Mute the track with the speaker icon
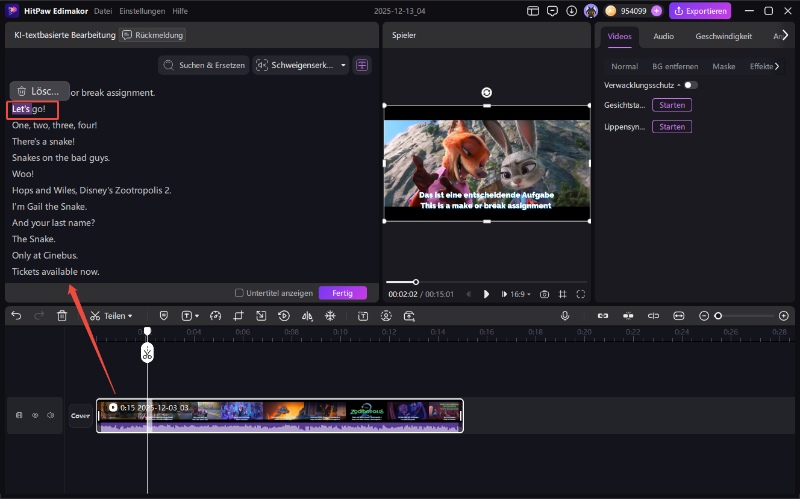The image size is (800, 499). (51, 415)
